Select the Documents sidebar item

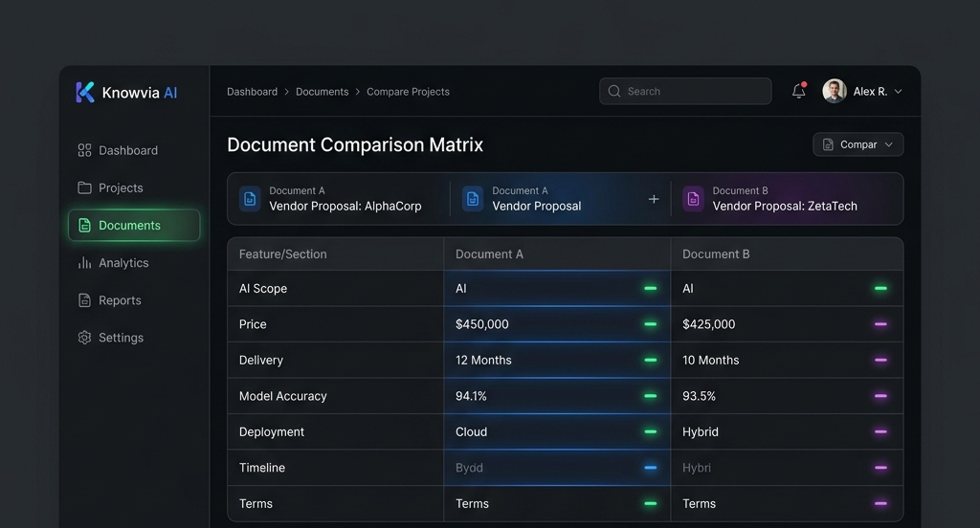(x=134, y=225)
